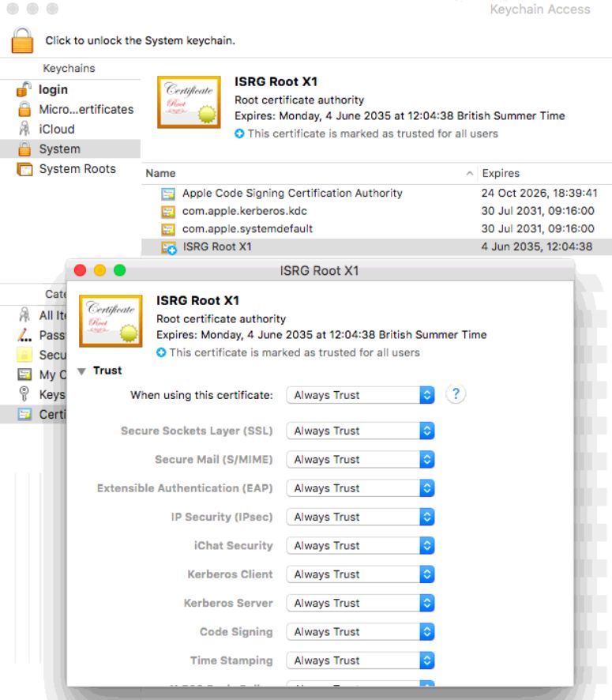Viewport: 612px width, 700px height.
Task: Open Kerberos Client trust dropdown
Action: click(360, 574)
